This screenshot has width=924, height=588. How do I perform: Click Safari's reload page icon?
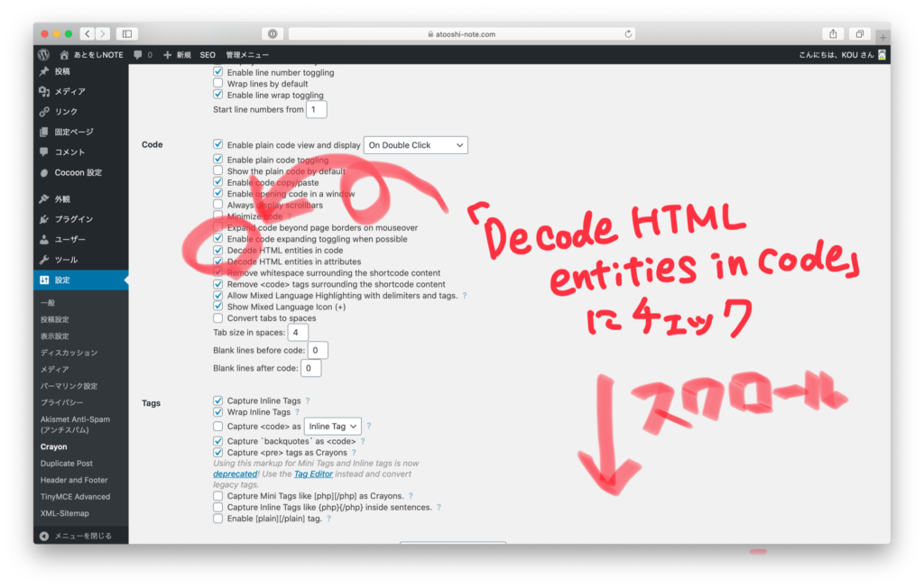point(628,34)
